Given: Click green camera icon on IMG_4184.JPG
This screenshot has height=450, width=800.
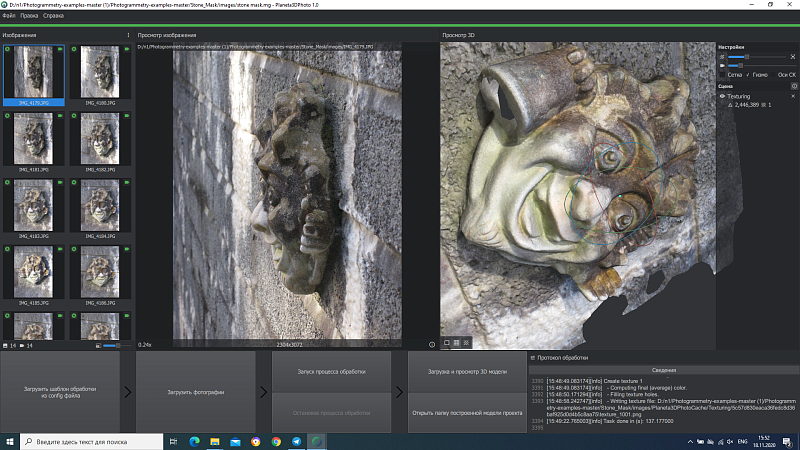Looking at the screenshot, I should [x=127, y=182].
